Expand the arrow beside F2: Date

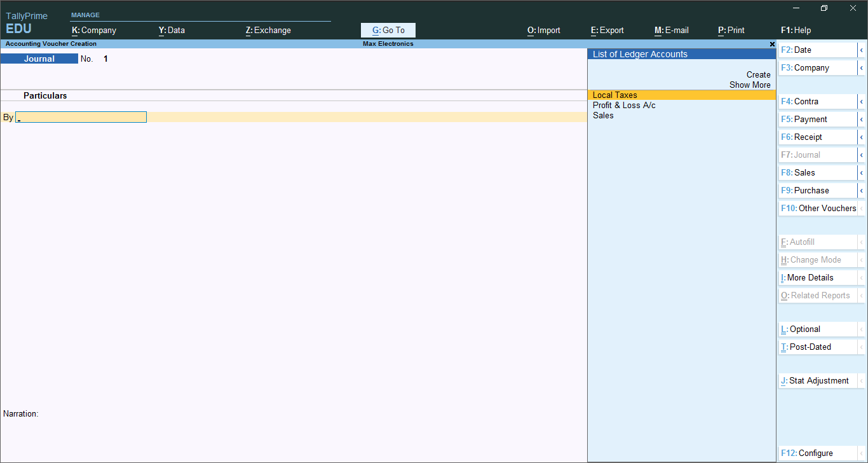[861, 50]
